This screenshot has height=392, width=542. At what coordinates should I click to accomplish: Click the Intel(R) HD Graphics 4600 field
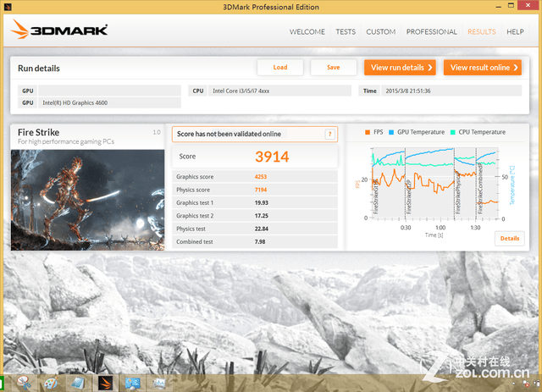coord(109,102)
